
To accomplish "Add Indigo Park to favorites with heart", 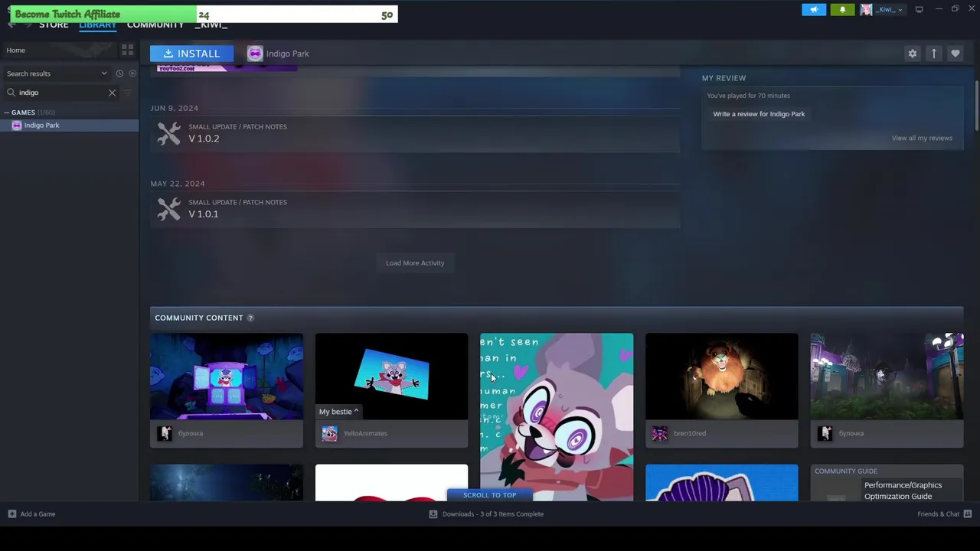I will coord(955,54).
